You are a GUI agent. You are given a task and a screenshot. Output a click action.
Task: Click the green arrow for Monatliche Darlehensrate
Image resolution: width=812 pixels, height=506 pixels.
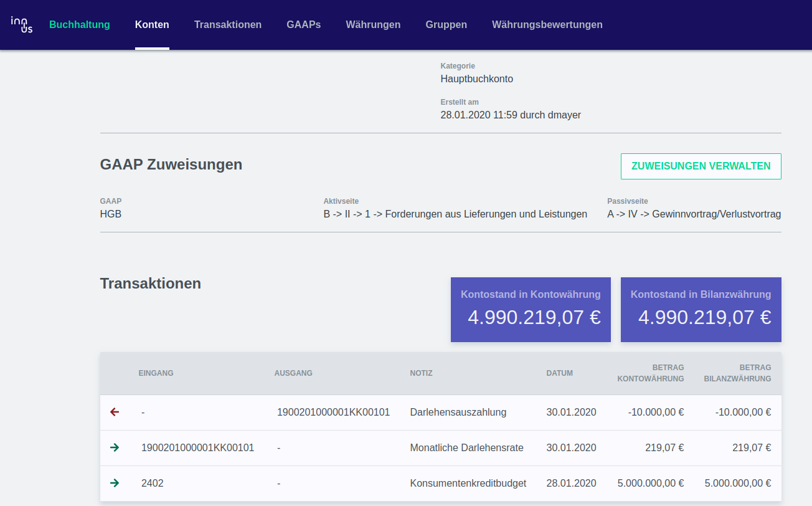coord(115,447)
